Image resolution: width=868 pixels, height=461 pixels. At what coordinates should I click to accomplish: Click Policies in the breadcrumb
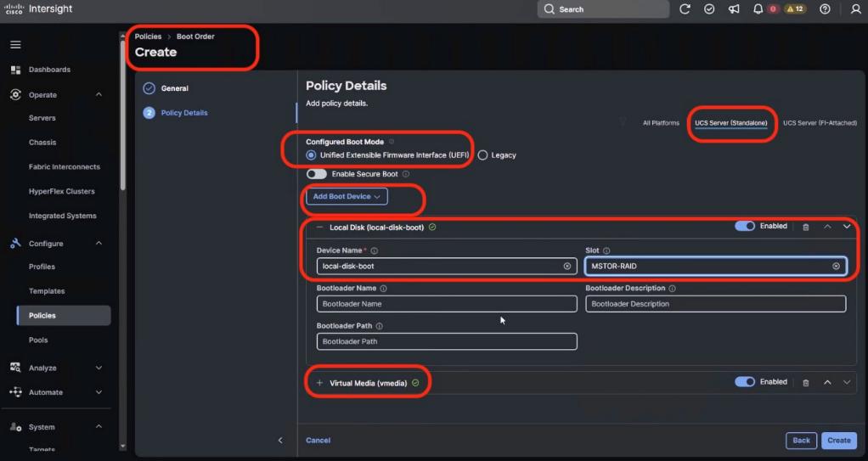point(149,37)
